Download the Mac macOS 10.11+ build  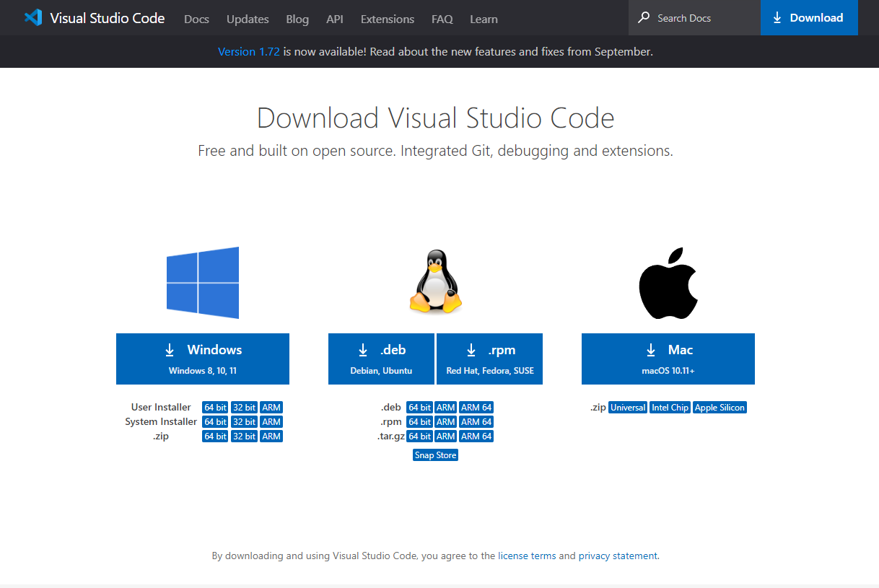[668, 359]
